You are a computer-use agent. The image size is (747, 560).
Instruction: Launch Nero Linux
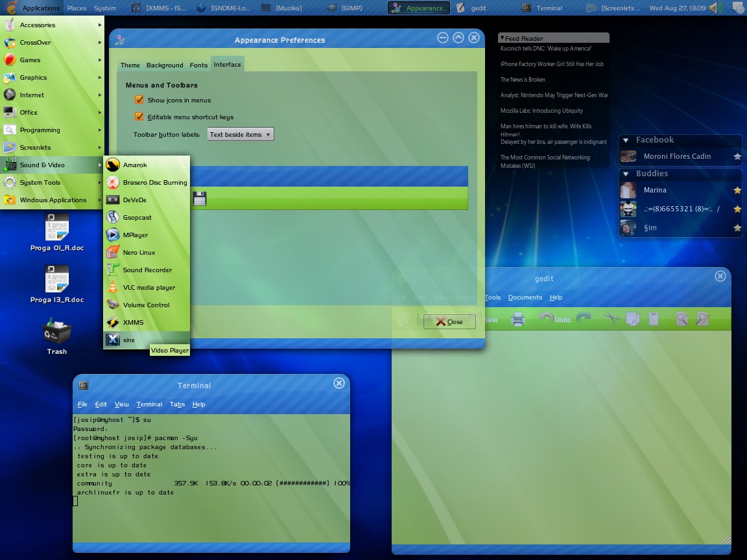[147, 252]
